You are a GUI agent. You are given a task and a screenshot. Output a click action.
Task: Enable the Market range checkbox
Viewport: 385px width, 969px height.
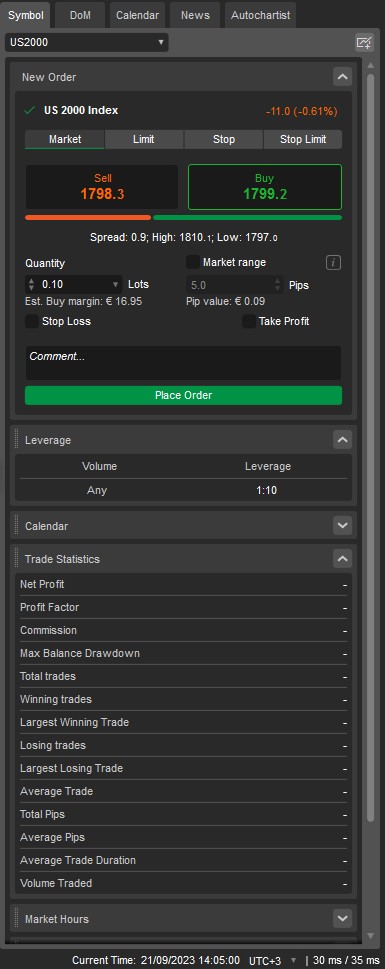coord(193,262)
